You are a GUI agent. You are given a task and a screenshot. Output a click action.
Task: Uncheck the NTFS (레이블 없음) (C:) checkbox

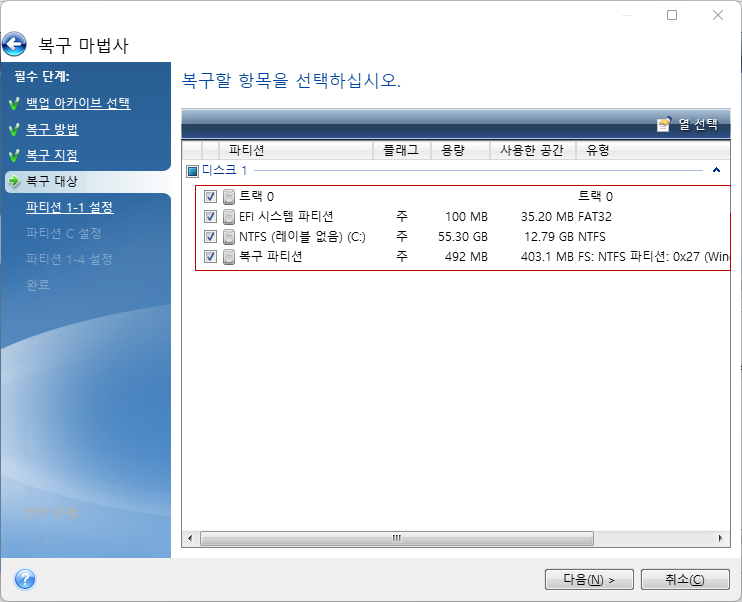[210, 237]
